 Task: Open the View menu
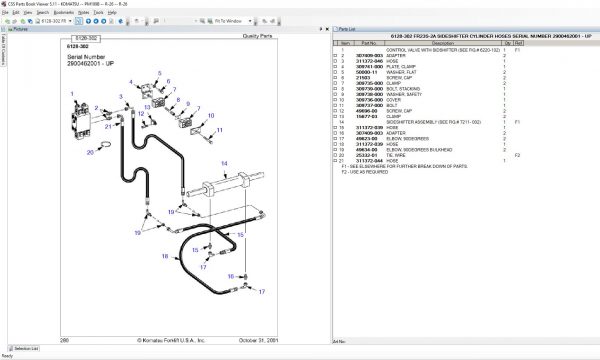(x=28, y=13)
